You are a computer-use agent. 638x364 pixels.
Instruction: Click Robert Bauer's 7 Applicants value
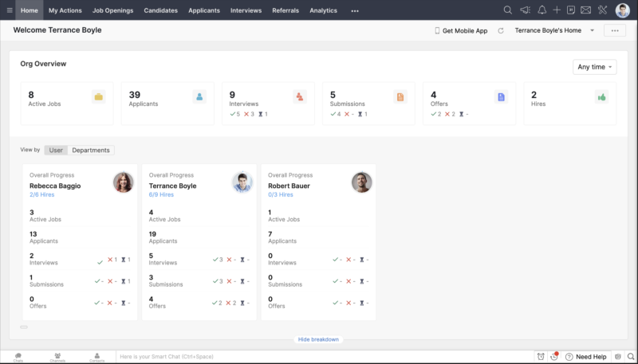[x=270, y=234]
